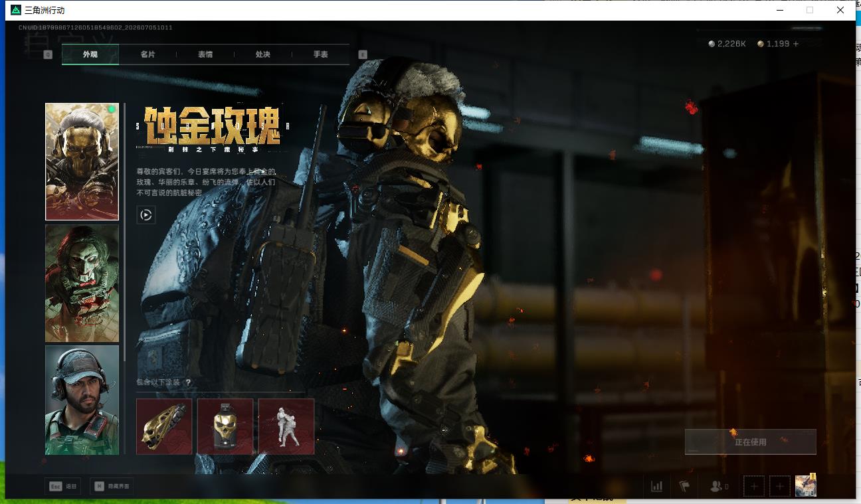This screenshot has width=861, height=504.
Task: Click the 三角洲行动 title bar app icon
Action: point(16,10)
